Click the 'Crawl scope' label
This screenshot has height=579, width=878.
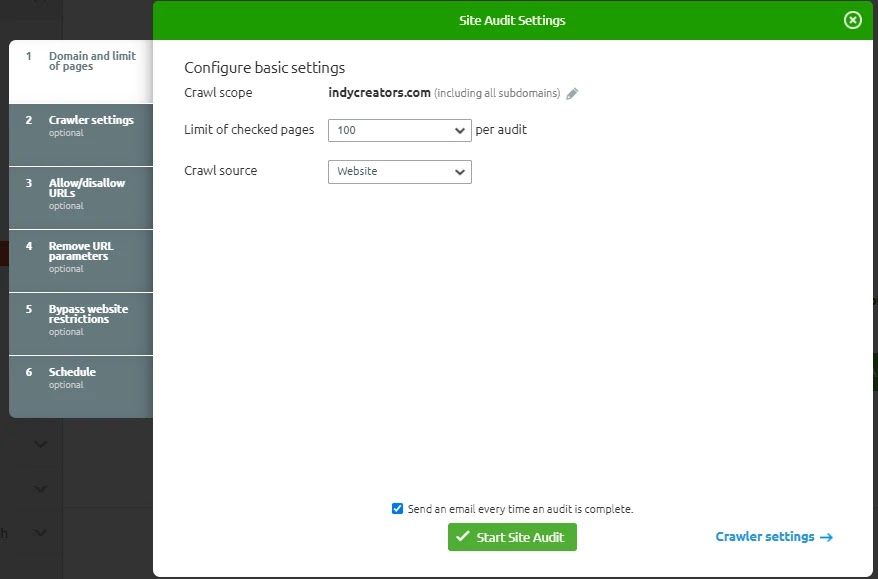click(x=218, y=92)
